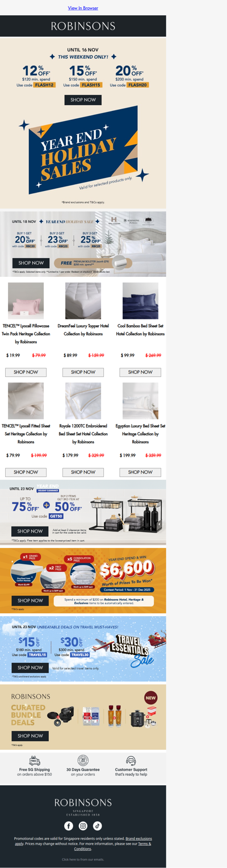Click Shop Now on Travel Essentials banner
Viewport: 227px width, 868px height.
pos(30,667)
